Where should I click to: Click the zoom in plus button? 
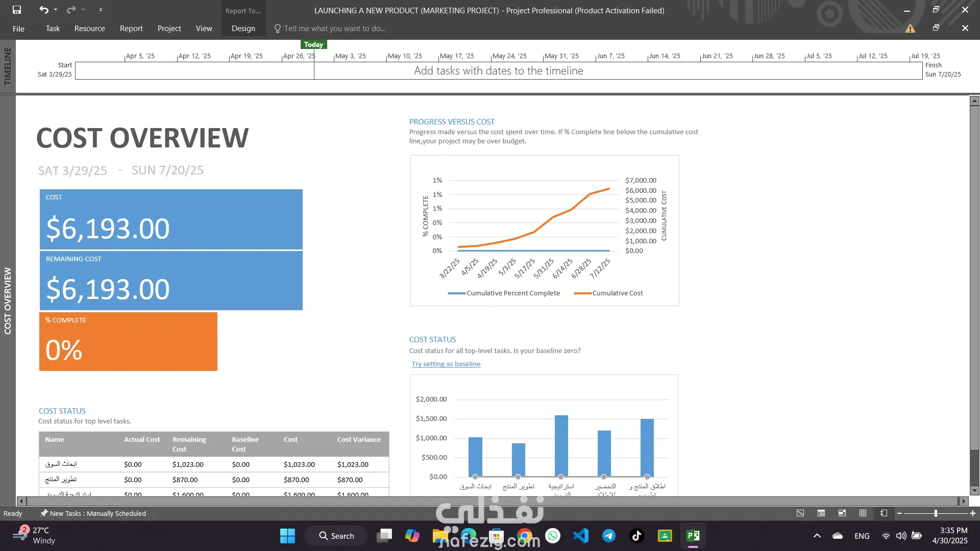973,513
